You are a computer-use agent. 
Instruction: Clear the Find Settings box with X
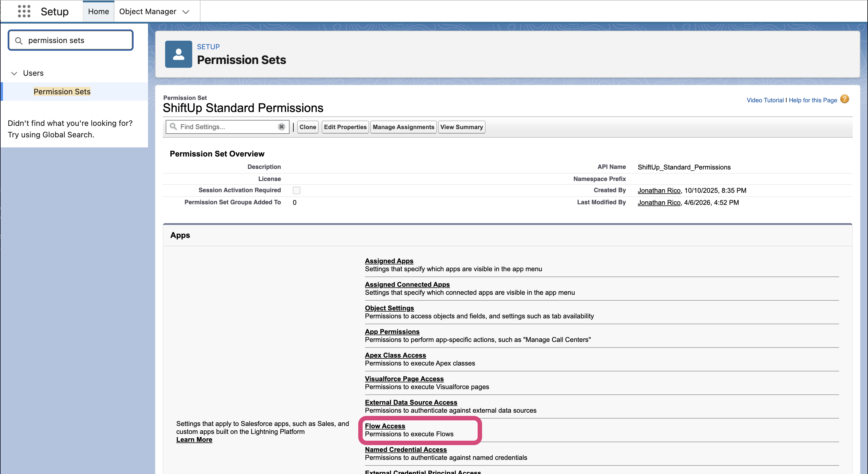[x=281, y=127]
